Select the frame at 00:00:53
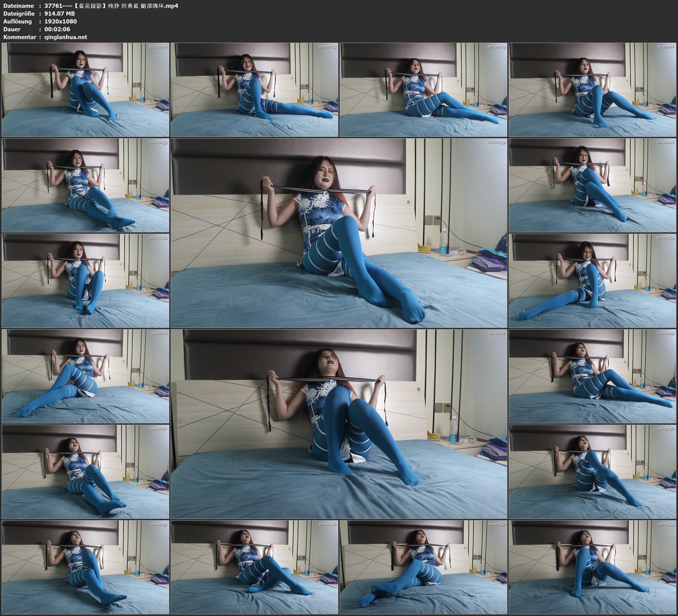Screen dimensions: 678x616 pyautogui.click(x=85, y=280)
